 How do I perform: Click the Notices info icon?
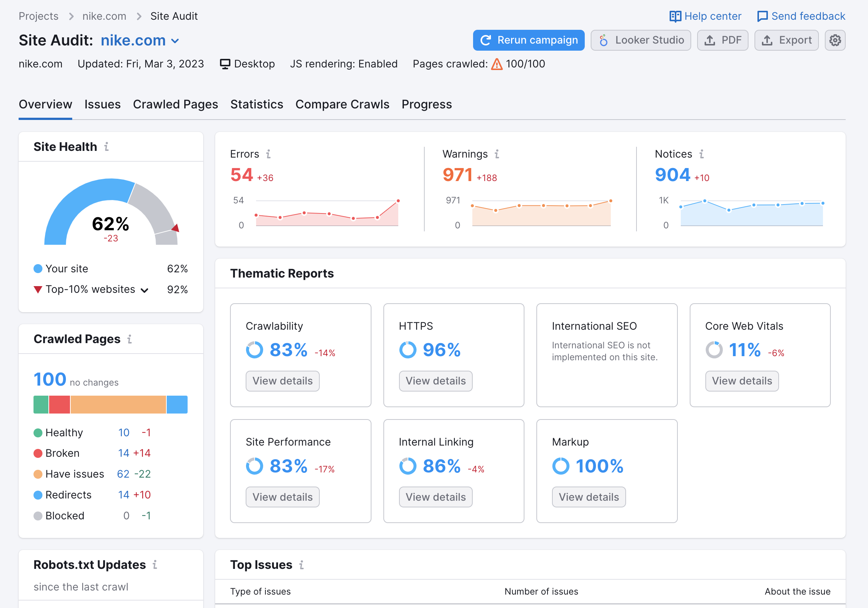tap(701, 154)
